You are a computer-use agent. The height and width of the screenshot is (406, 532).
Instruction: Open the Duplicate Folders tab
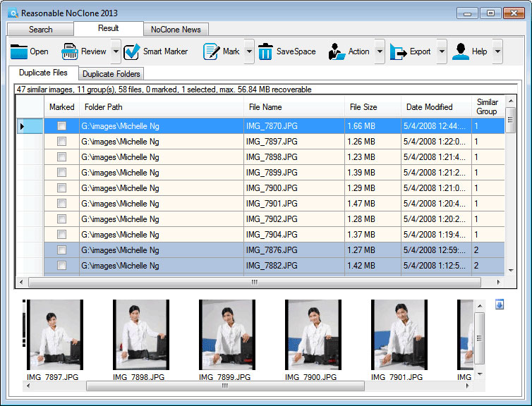[x=111, y=74]
